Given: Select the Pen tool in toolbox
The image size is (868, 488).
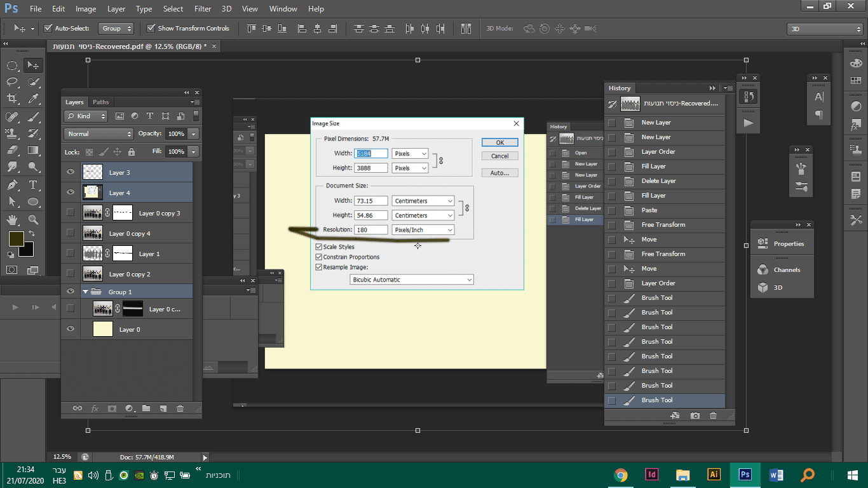Looking at the screenshot, I should tap(12, 185).
